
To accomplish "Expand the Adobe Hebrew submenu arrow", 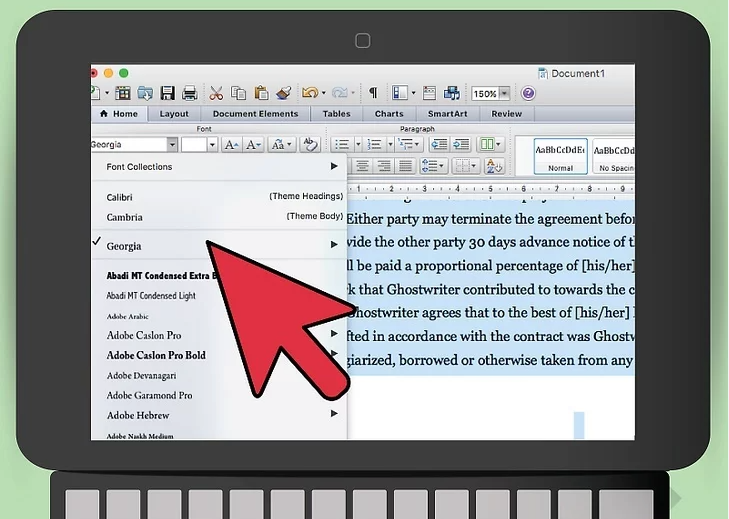I will click(334, 413).
